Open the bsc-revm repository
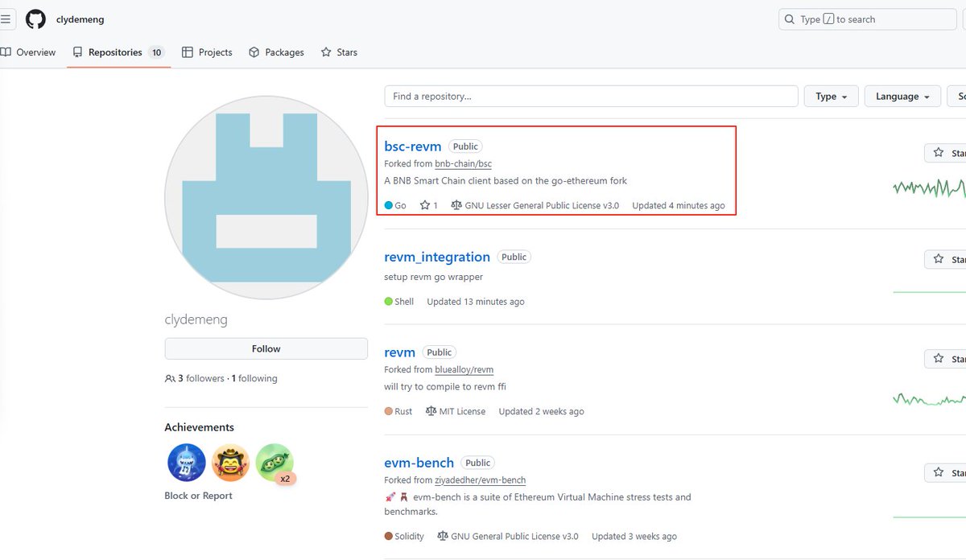The width and height of the screenshot is (966, 560). [413, 146]
